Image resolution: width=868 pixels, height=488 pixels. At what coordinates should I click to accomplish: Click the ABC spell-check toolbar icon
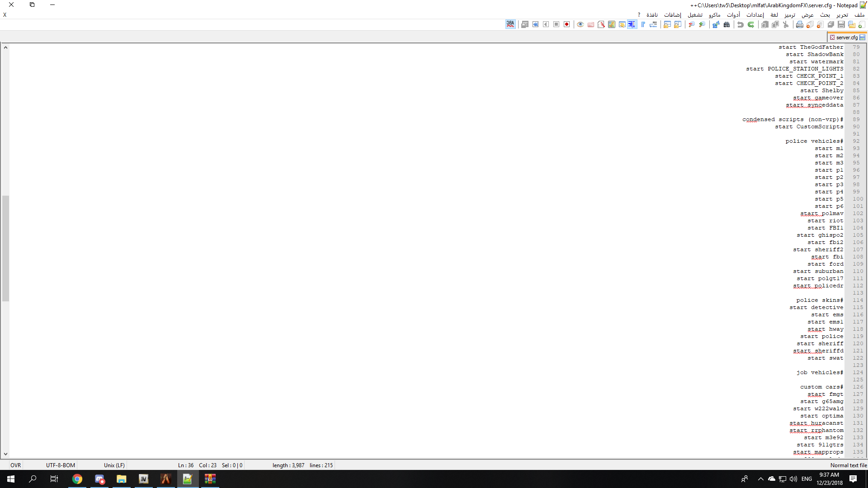(x=510, y=24)
